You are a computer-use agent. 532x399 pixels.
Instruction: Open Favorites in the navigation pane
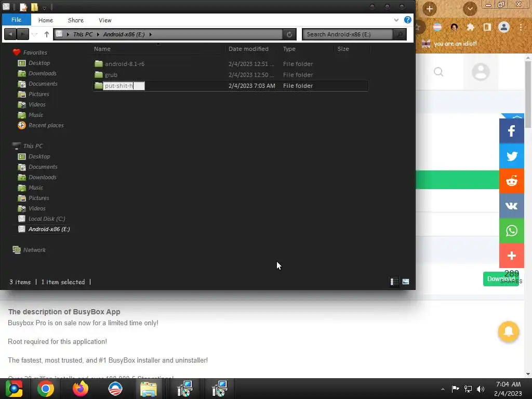[x=35, y=52]
